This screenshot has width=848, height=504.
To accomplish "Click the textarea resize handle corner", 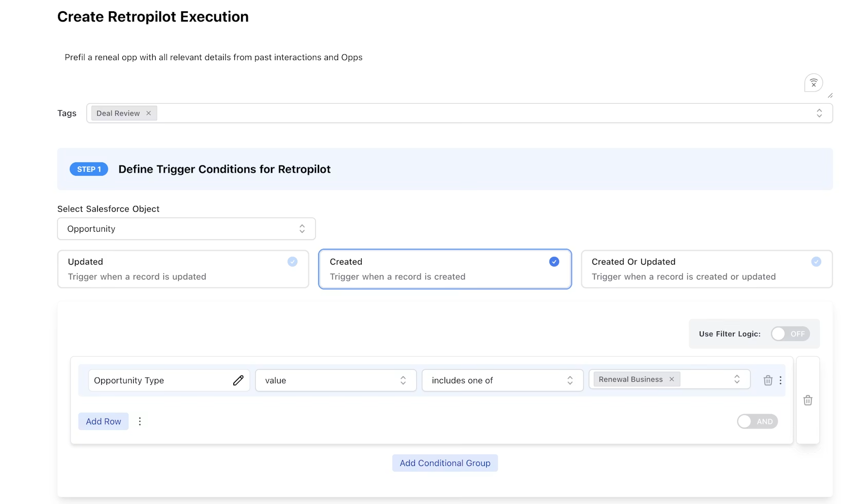I will pos(830,95).
